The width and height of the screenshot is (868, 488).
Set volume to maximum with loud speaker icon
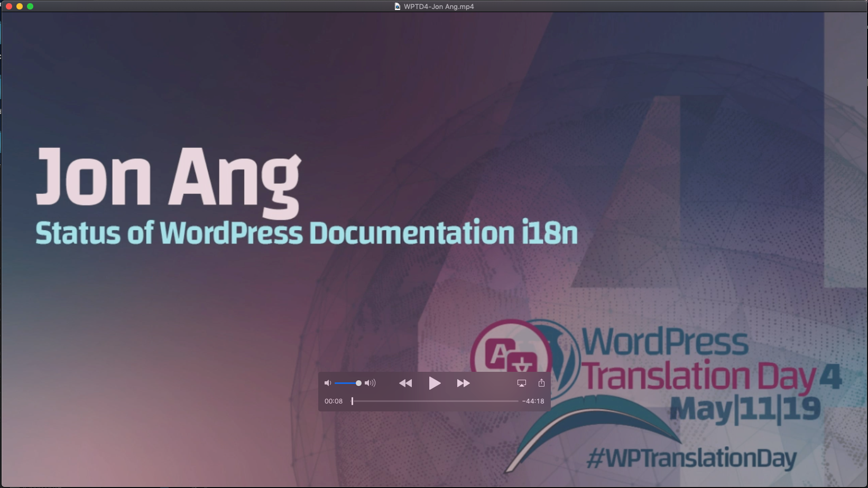point(370,383)
